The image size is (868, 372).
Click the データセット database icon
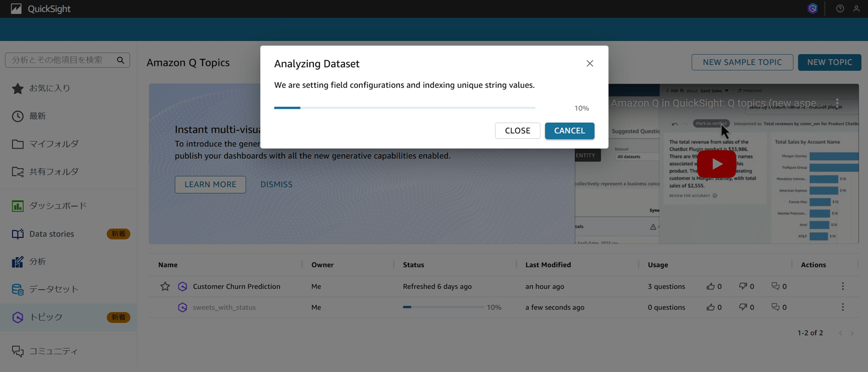(x=18, y=289)
